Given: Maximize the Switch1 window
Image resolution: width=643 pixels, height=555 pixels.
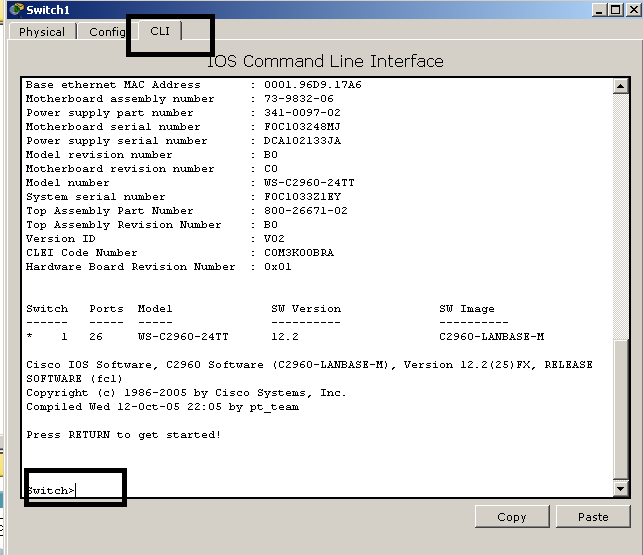Looking at the screenshot, I should click(616, 9).
